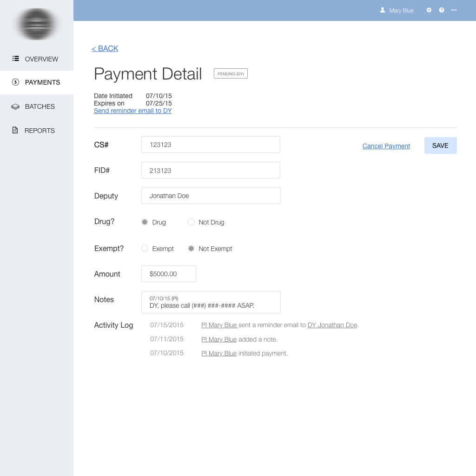The width and height of the screenshot is (476, 476).
Task: Click the Deputy field with Jonathan Doe
Action: point(211,196)
